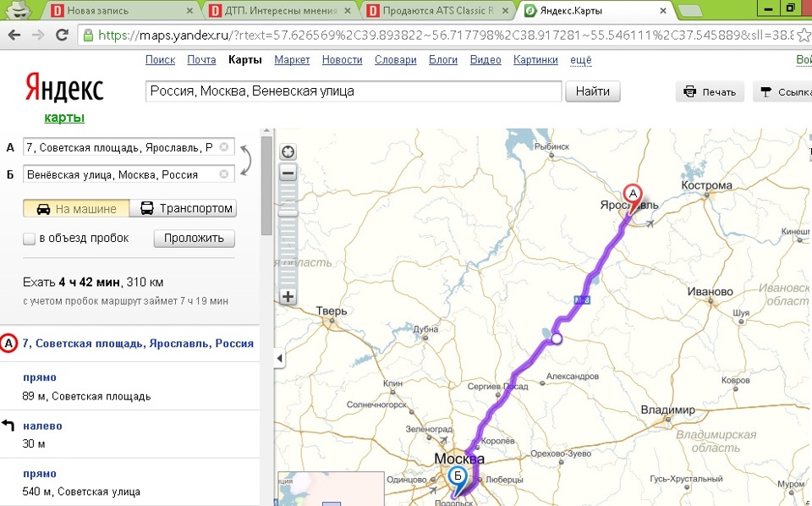This screenshot has width=812, height=506.
Task: Select 'Транспортом' travel mode
Action: [183, 209]
